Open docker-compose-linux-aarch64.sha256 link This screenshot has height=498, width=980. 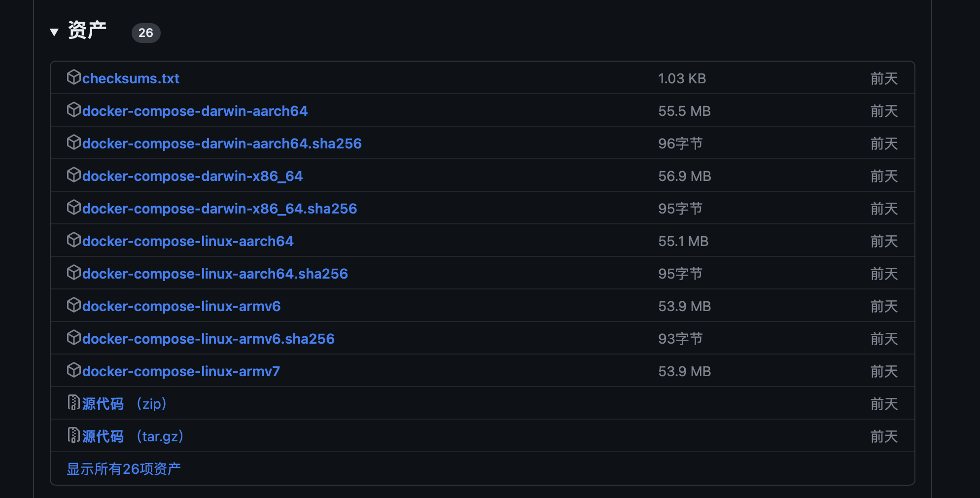tap(215, 274)
